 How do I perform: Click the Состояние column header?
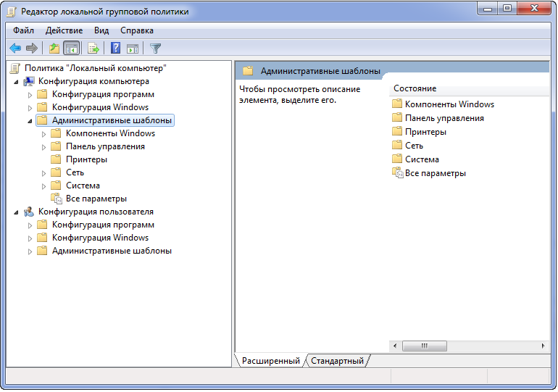(x=415, y=88)
